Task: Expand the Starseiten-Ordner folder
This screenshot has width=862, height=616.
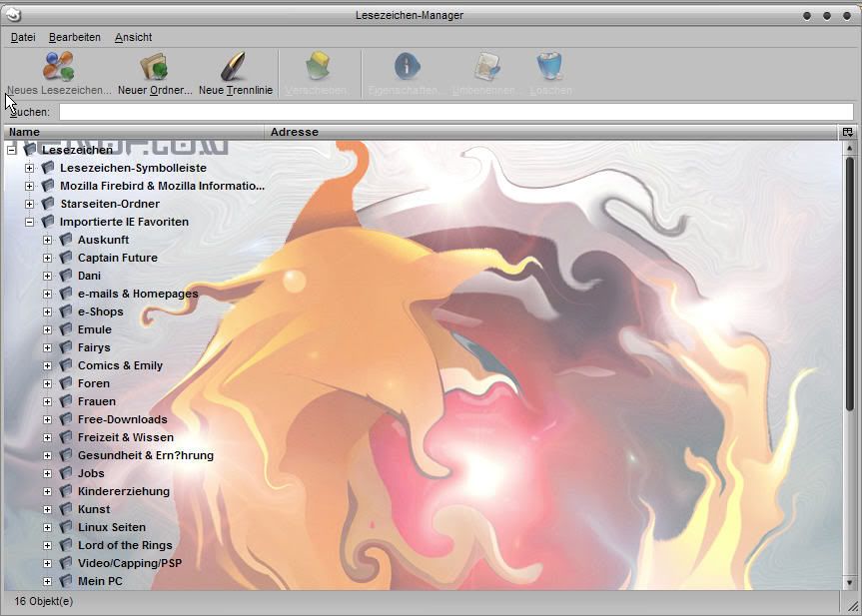Action: (x=29, y=204)
